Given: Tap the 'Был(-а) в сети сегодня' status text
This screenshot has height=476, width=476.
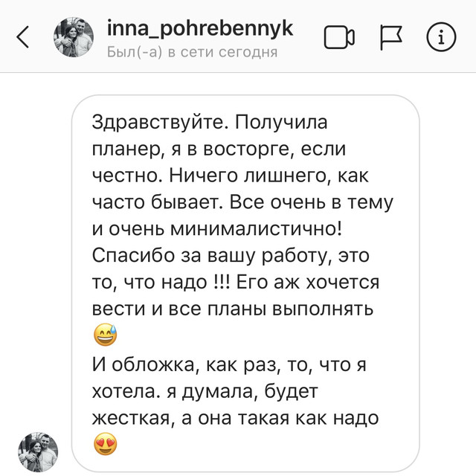Looking at the screenshot, I should 192,52.
